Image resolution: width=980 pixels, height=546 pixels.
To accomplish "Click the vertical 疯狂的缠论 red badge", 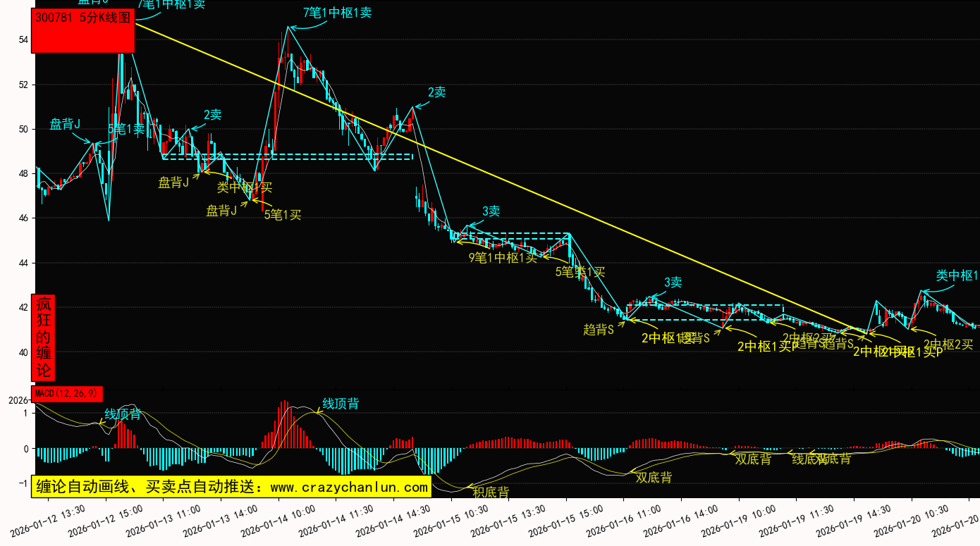I will point(44,337).
